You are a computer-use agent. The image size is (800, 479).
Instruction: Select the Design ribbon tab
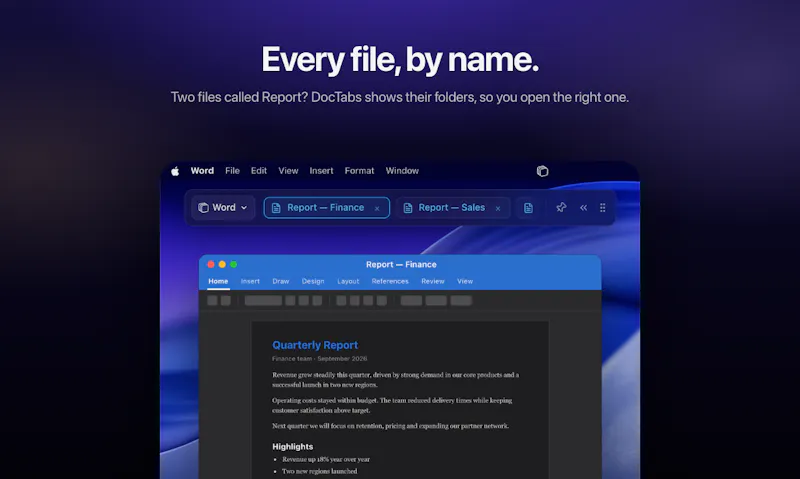(x=313, y=281)
